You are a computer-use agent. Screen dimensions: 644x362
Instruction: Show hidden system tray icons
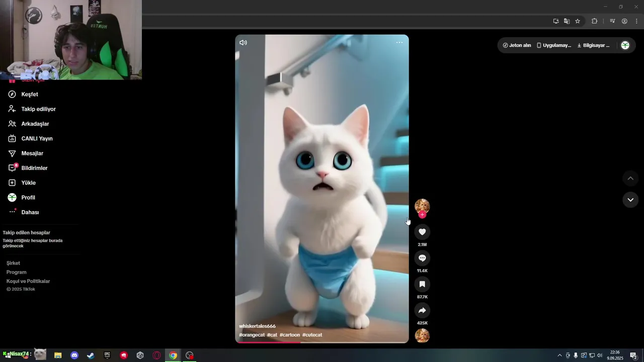coord(559,355)
